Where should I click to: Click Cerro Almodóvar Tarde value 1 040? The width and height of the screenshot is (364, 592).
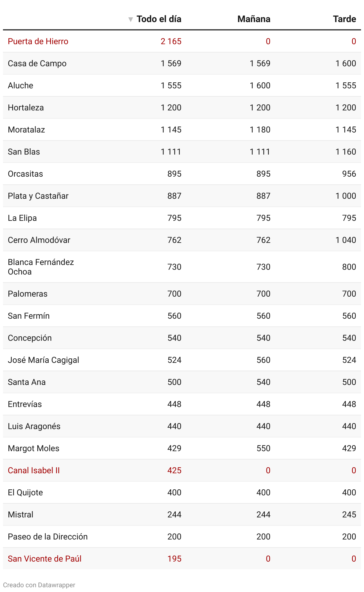tap(346, 240)
